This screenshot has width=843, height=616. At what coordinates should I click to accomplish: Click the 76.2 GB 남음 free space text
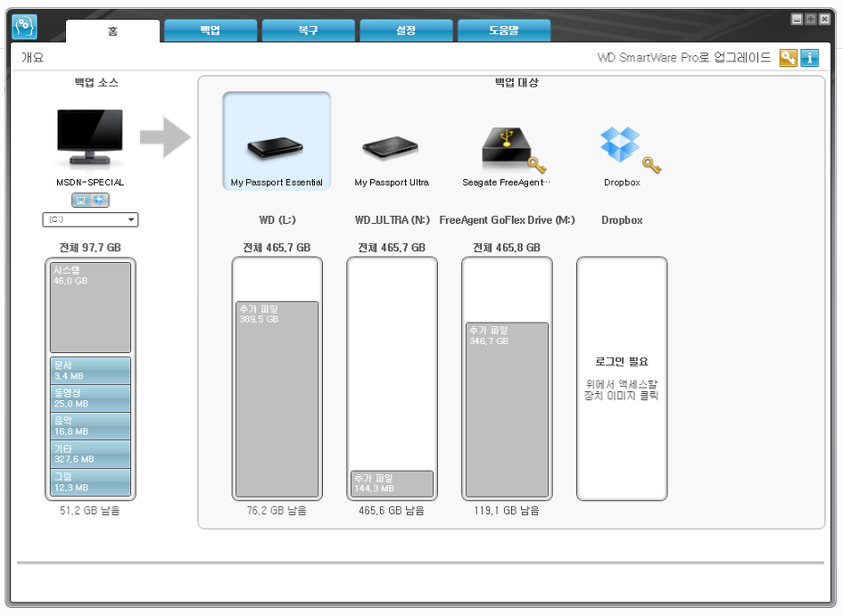[x=277, y=510]
